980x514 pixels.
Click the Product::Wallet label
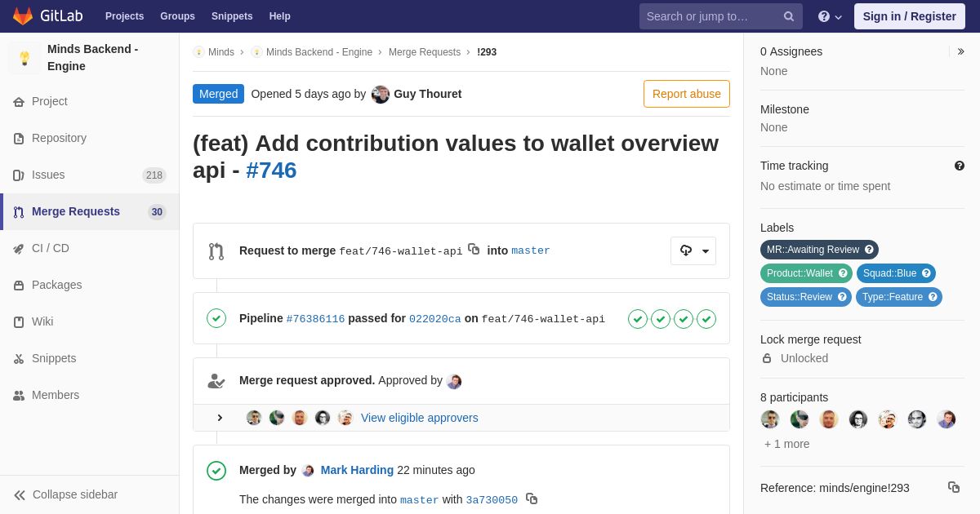coord(806,273)
